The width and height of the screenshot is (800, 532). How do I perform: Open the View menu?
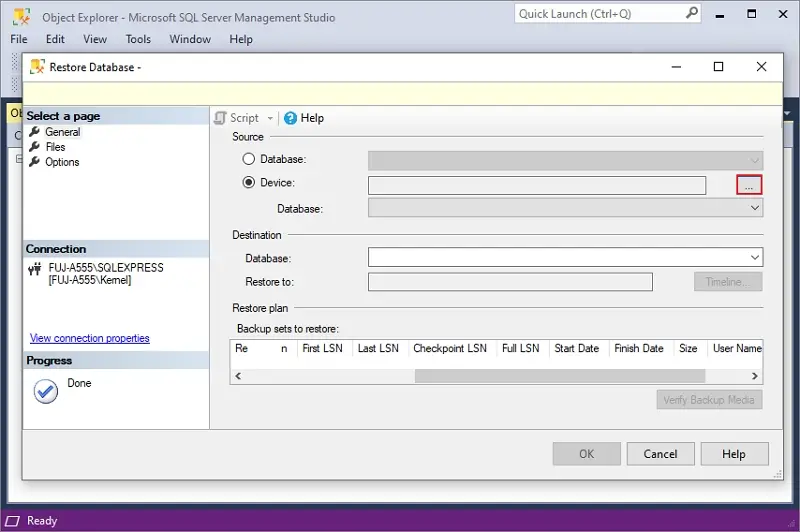click(x=95, y=39)
